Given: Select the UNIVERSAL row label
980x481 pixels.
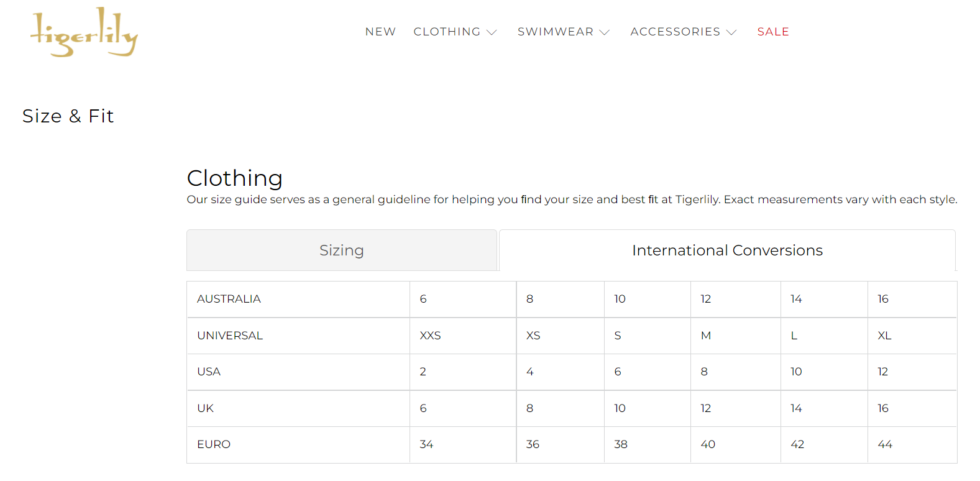Looking at the screenshot, I should [230, 336].
